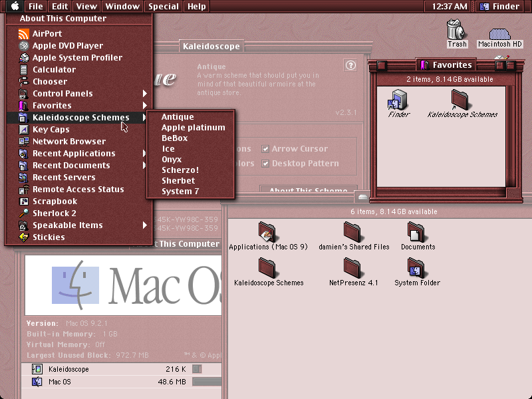The image size is (532, 399).
Task: Open the Help menu
Action: 197,6
